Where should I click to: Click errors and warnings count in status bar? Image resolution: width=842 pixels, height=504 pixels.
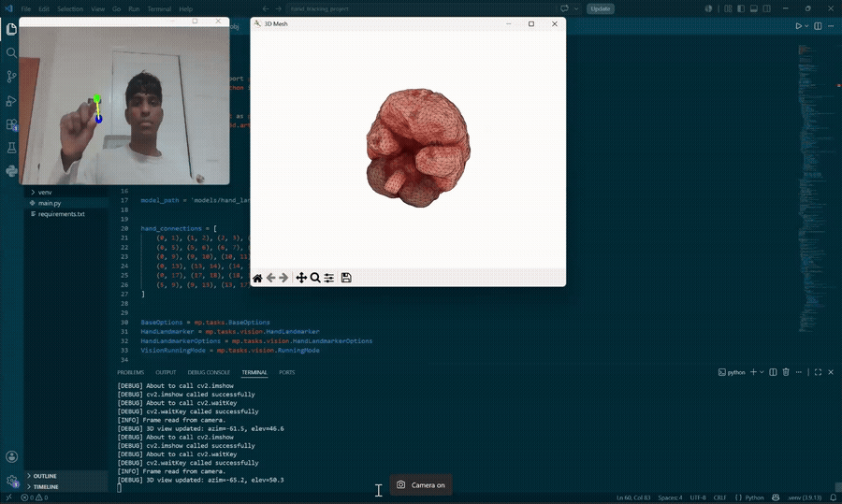35,497
